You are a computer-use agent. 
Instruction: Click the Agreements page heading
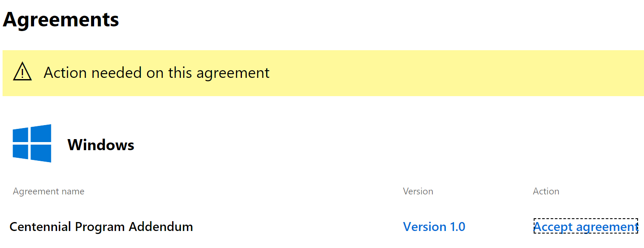pos(61,20)
